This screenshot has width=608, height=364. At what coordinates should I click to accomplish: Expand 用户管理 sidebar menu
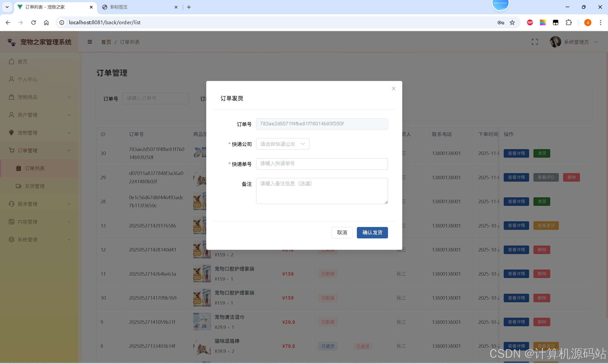click(x=39, y=115)
